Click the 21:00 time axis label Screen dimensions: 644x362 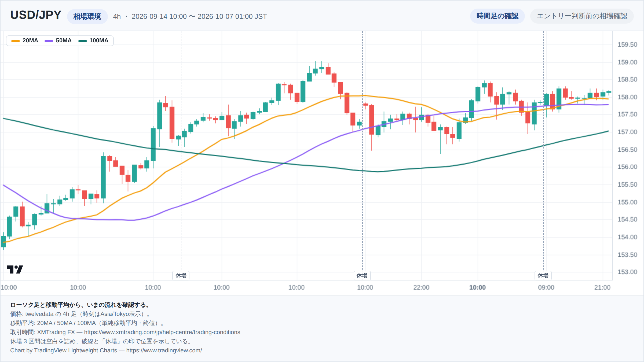(x=602, y=287)
